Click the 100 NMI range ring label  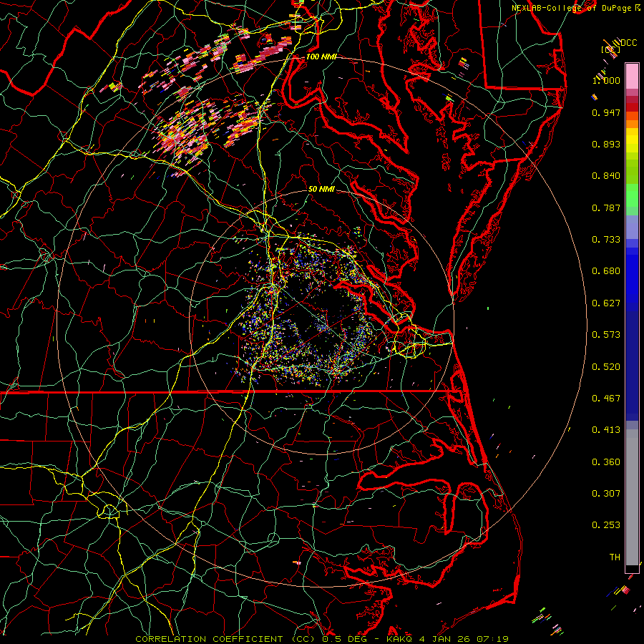pyautogui.click(x=321, y=57)
